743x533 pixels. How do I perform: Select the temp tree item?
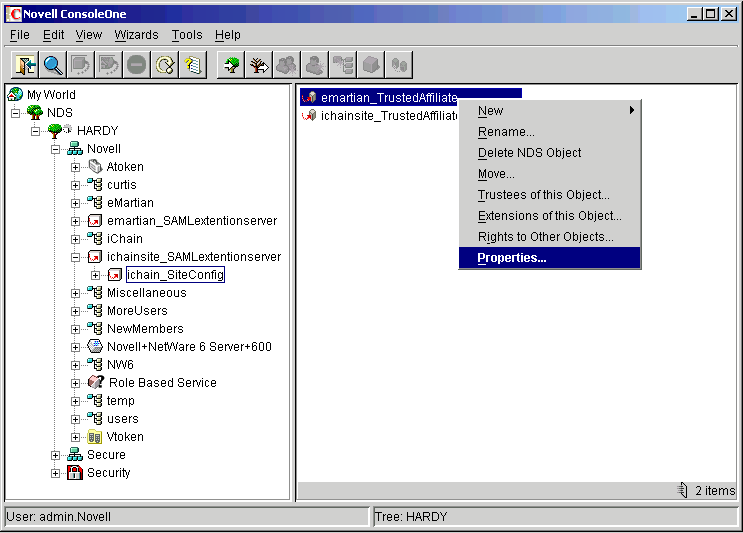[x=121, y=401]
